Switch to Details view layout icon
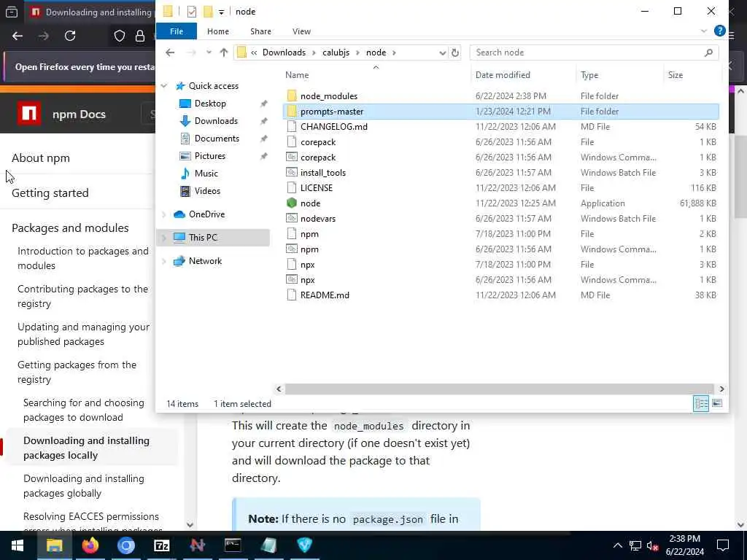The image size is (747, 560). 701,403
